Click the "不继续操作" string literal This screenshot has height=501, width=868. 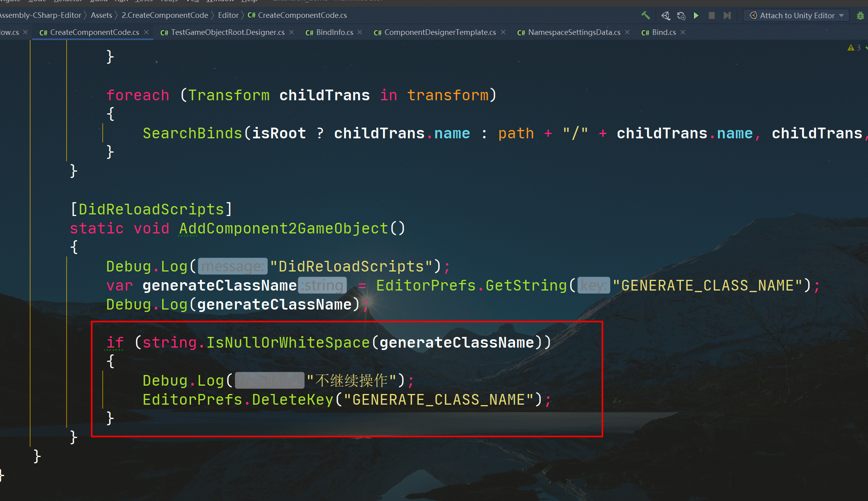352,381
